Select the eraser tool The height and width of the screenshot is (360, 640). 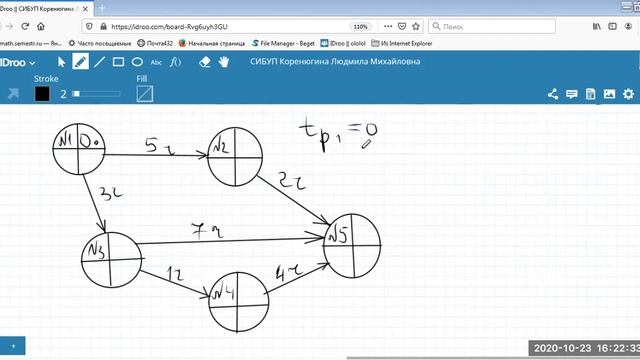[x=204, y=62]
